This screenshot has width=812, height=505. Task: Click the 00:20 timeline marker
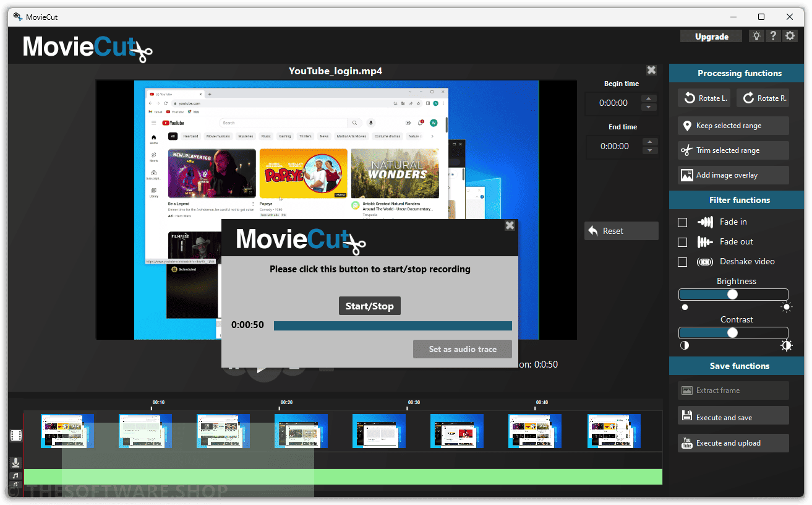tap(286, 402)
